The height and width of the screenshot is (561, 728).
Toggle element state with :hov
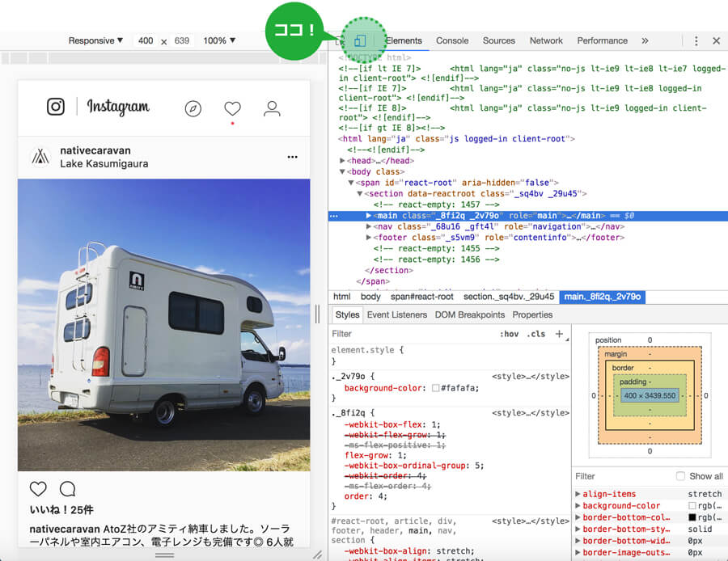click(509, 334)
